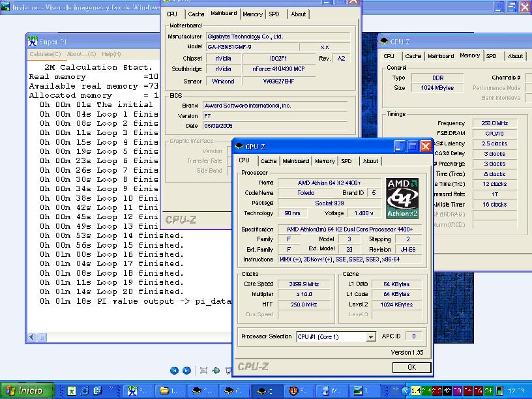Click the processor Name field 'AMD Athlon 64 X2 4400+'
532x399 pixels.
click(329, 183)
